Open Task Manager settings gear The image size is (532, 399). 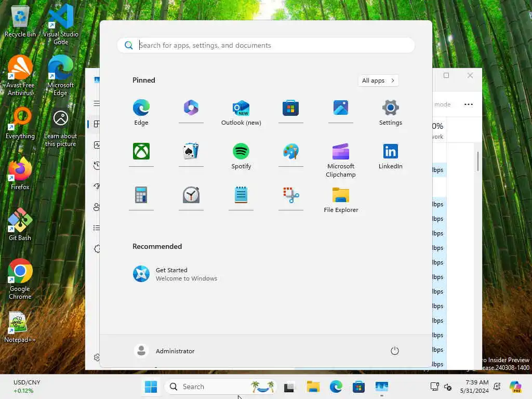(97, 357)
